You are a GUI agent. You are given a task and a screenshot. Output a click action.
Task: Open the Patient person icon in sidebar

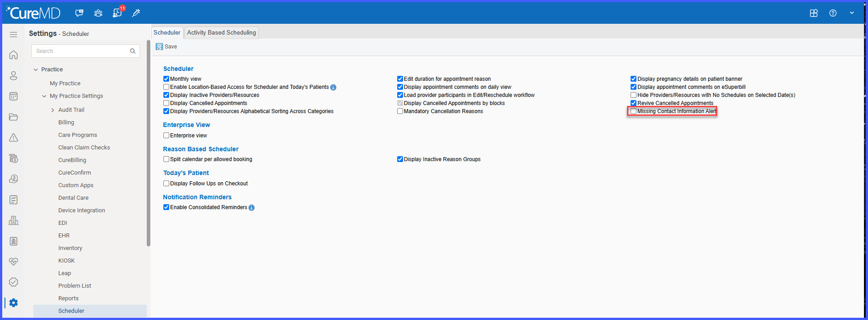click(x=13, y=75)
